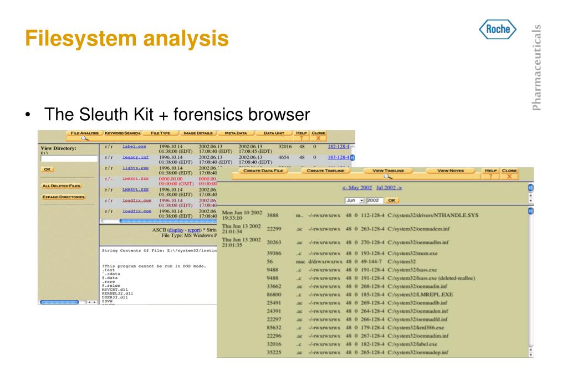Open the blue loadfix.com file link
567x392 pixels.
tap(137, 212)
